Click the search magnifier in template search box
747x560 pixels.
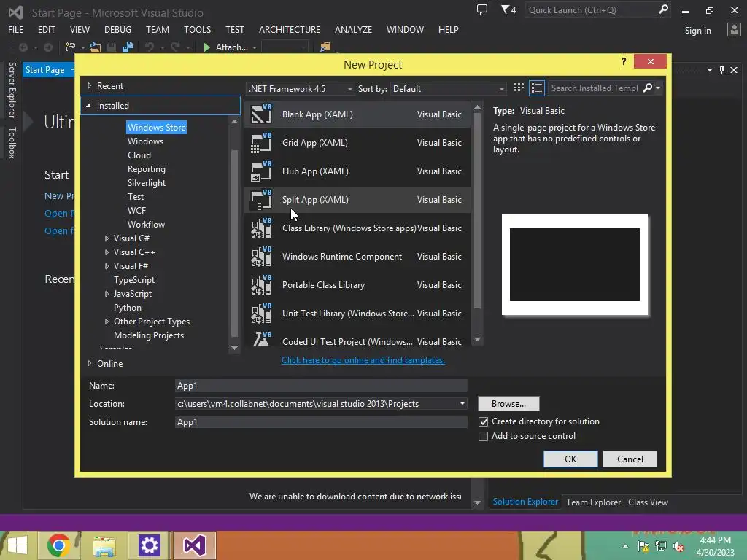pyautogui.click(x=648, y=88)
